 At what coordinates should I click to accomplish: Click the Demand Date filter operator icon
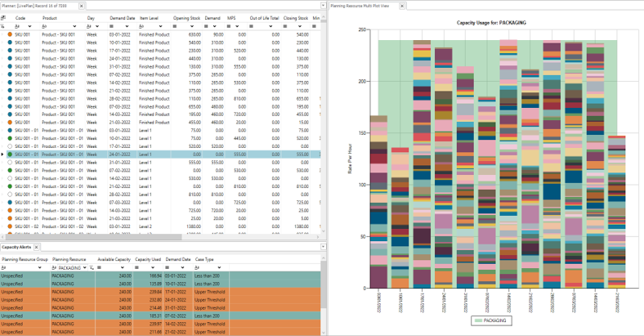point(112,26)
